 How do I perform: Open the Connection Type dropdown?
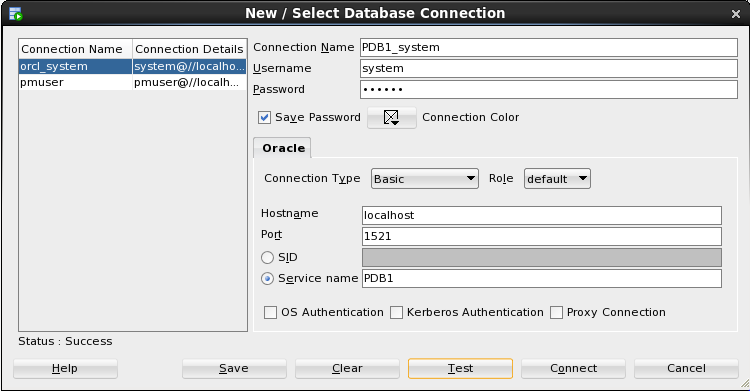coord(425,179)
